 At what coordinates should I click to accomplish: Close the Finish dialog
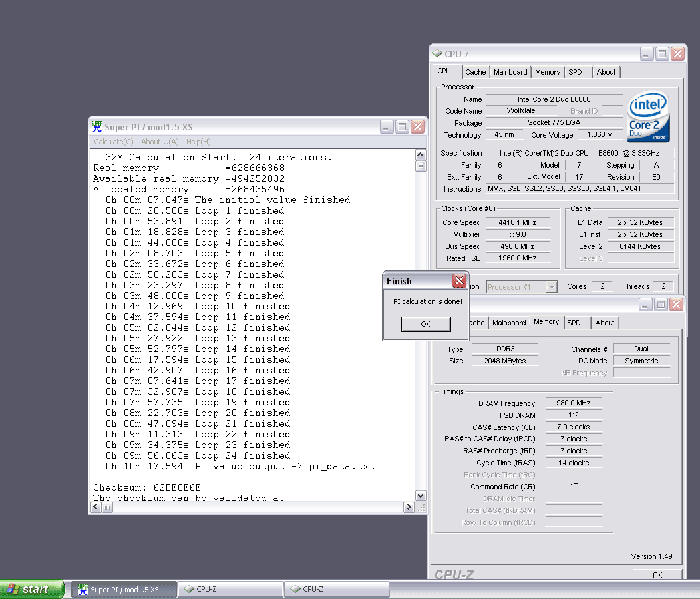[x=459, y=280]
